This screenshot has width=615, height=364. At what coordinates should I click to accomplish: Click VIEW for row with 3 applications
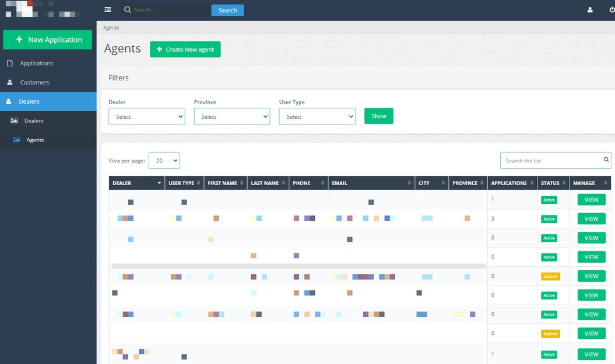click(x=592, y=219)
